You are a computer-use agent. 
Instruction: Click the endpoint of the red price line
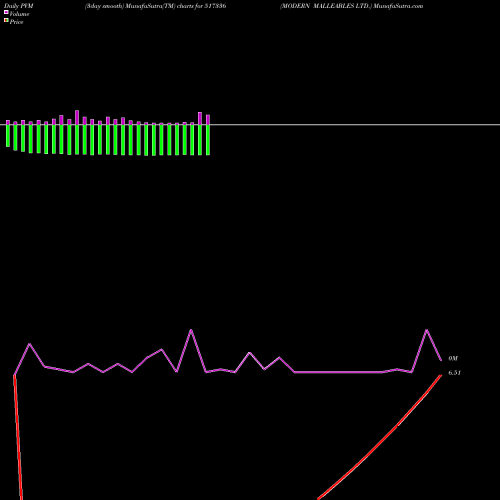[441, 375]
